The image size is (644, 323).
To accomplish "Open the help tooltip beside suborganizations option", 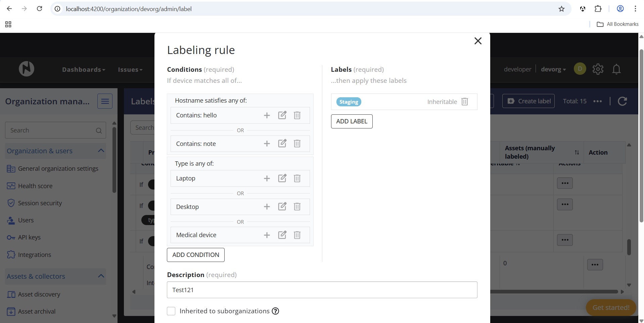I will coord(275,311).
